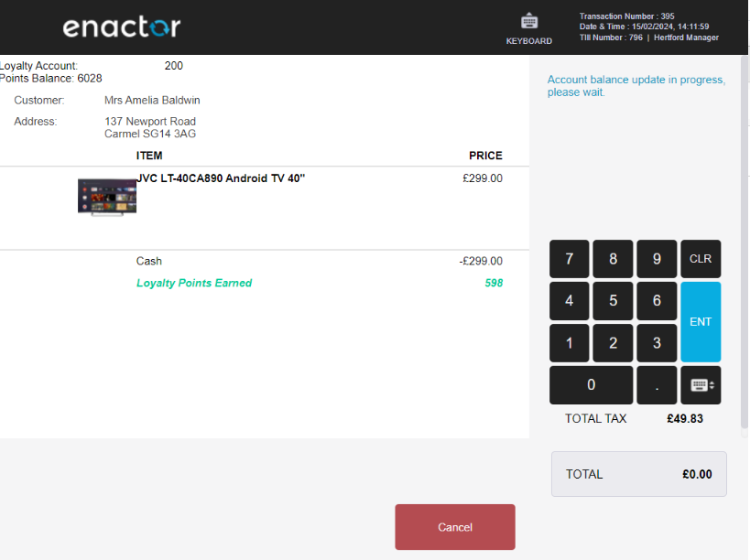
Task: Tap the enactor logo
Action: [122, 27]
